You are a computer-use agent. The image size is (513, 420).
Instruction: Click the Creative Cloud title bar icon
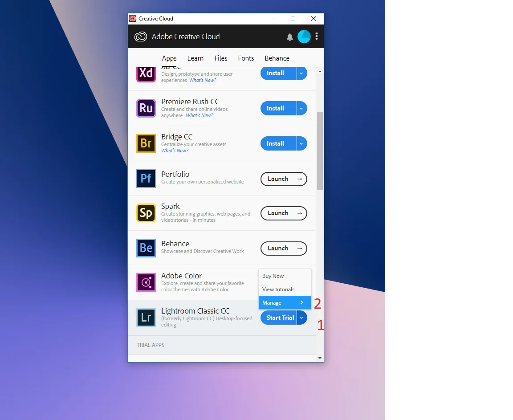[x=133, y=19]
